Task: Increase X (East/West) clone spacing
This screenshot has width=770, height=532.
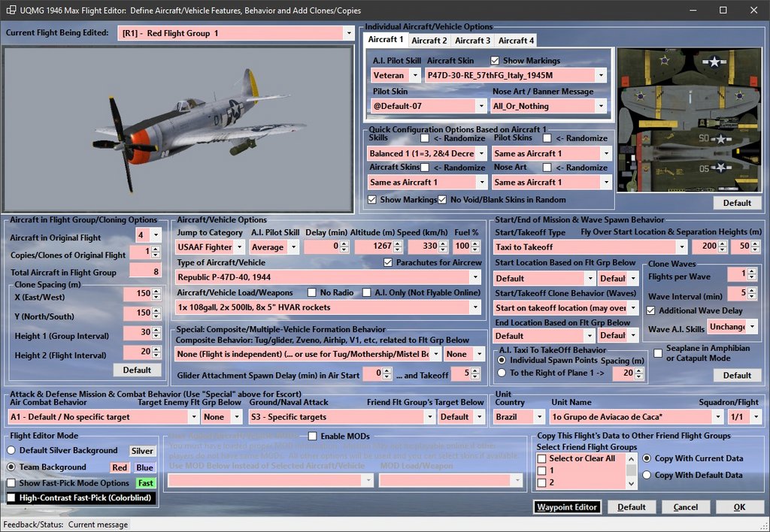Action: point(156,291)
